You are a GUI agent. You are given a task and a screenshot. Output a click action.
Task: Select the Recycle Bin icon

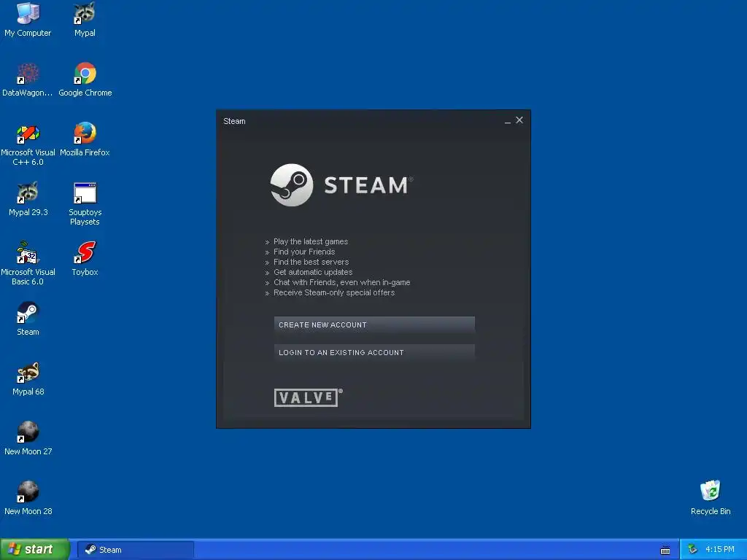[x=711, y=498]
